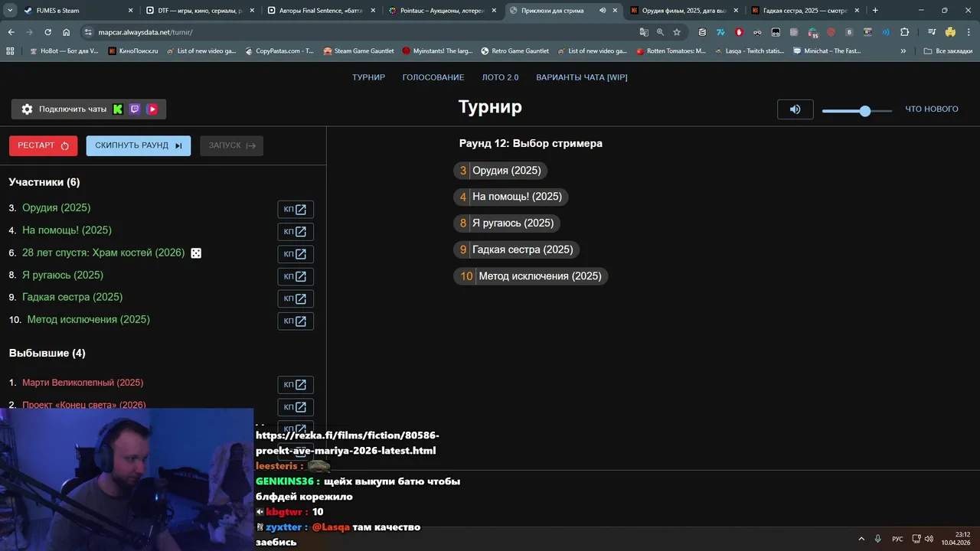980x551 pixels.
Task: Open the ТУРНИР nav tab
Action: pyautogui.click(x=368, y=77)
